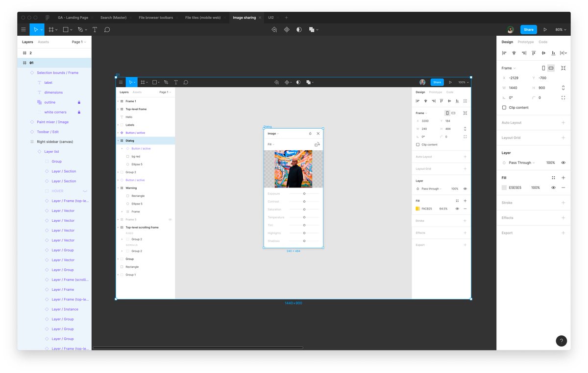This screenshot has width=588, height=373.
Task: Select the Pen tool in the dark top toolbar
Action: [x=80, y=29]
